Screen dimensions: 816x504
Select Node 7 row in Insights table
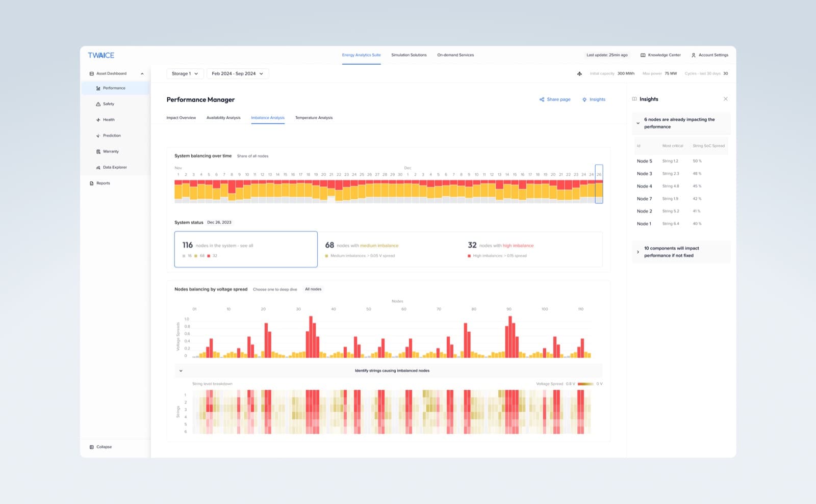[x=681, y=199]
